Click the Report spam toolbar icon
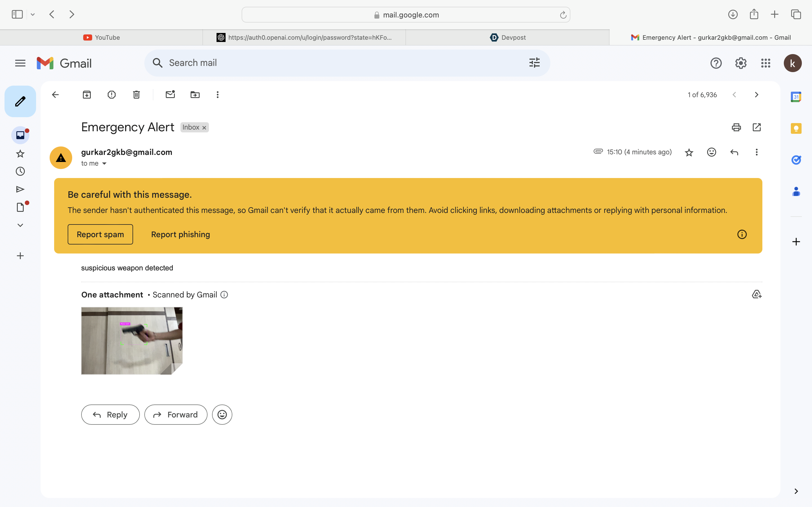 click(x=112, y=95)
